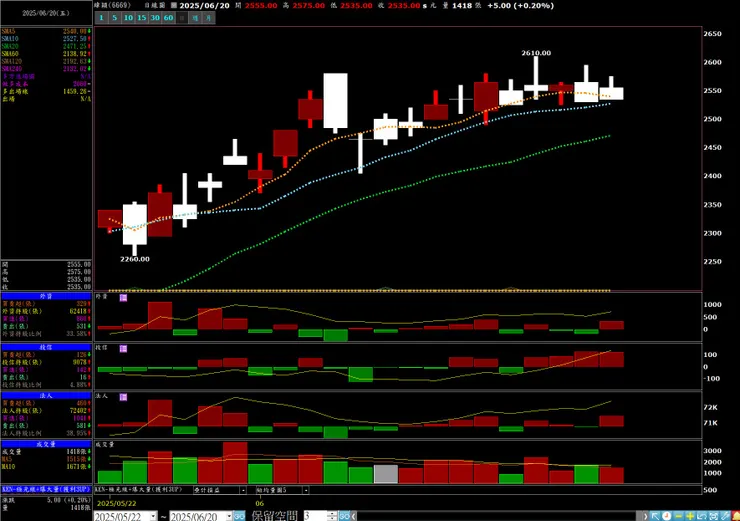Click the 2025/05/22 axis date label
740x521 pixels.
tap(117, 504)
